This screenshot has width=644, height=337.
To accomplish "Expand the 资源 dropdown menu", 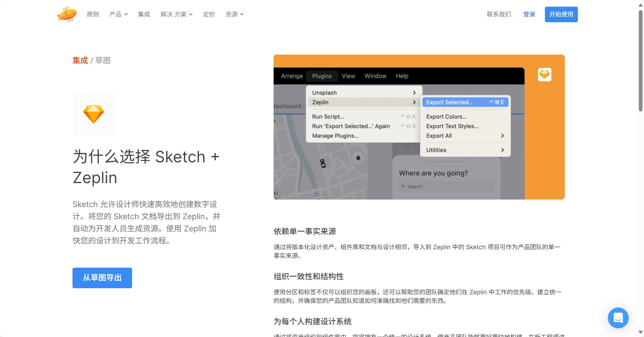I will (x=234, y=14).
